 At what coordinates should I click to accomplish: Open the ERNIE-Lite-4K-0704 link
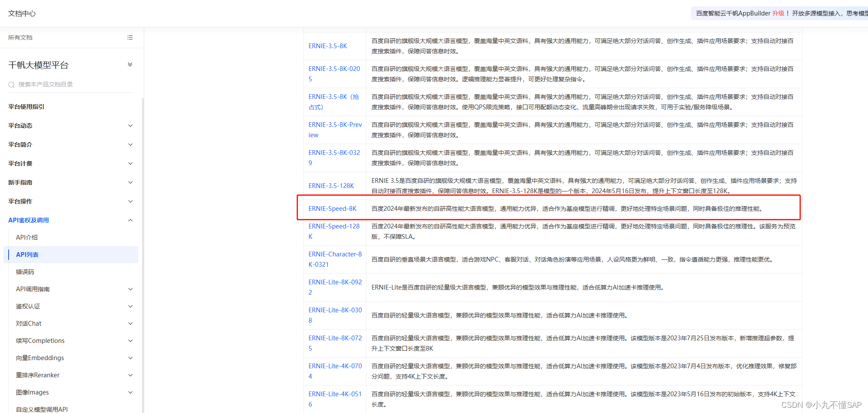[335, 371]
